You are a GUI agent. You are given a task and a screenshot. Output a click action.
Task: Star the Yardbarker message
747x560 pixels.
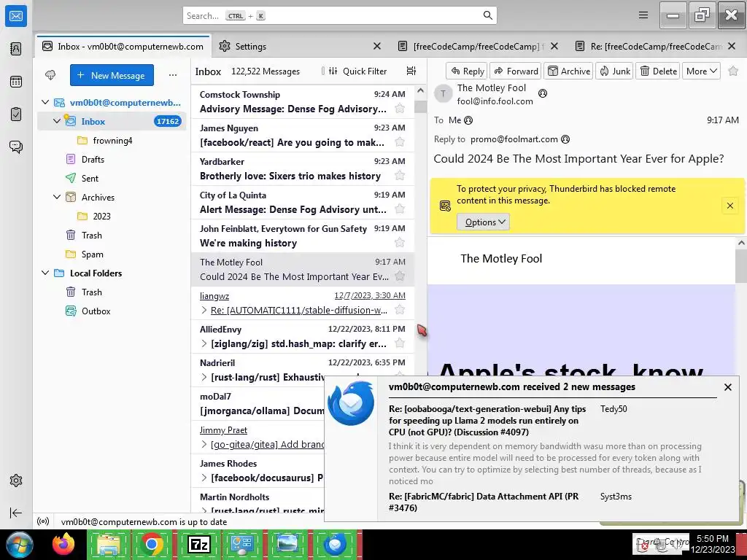pyautogui.click(x=400, y=176)
